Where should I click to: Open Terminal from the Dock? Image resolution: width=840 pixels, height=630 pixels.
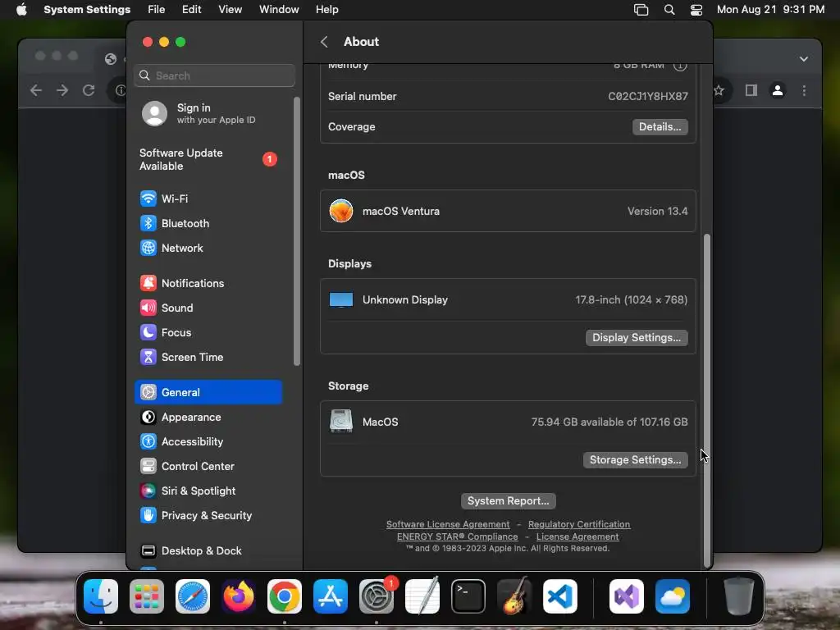(x=468, y=596)
